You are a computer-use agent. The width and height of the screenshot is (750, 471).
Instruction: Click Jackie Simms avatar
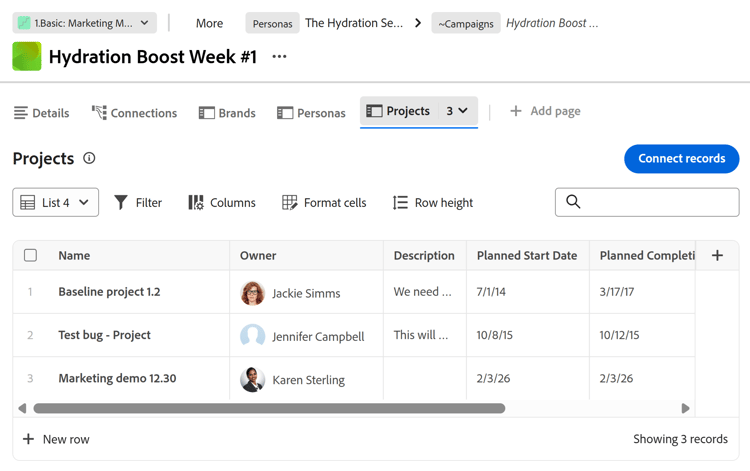(x=253, y=293)
